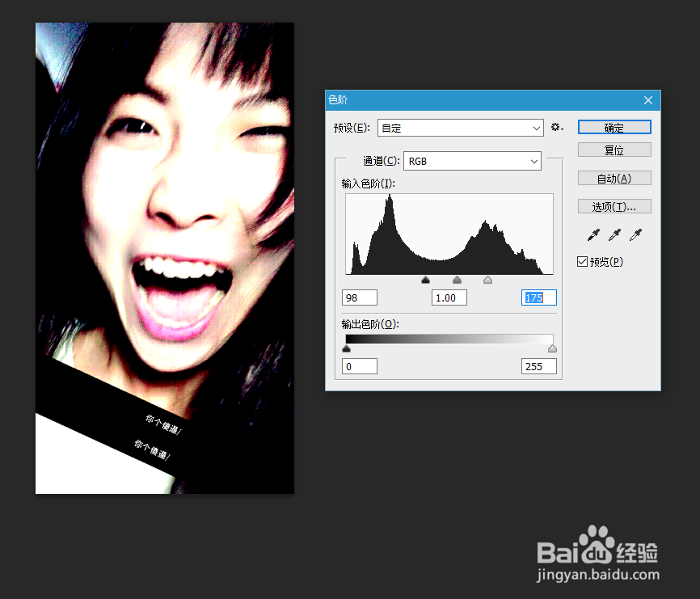Screen dimensions: 700x599
Task: Click the output gradient bar
Action: coord(449,339)
